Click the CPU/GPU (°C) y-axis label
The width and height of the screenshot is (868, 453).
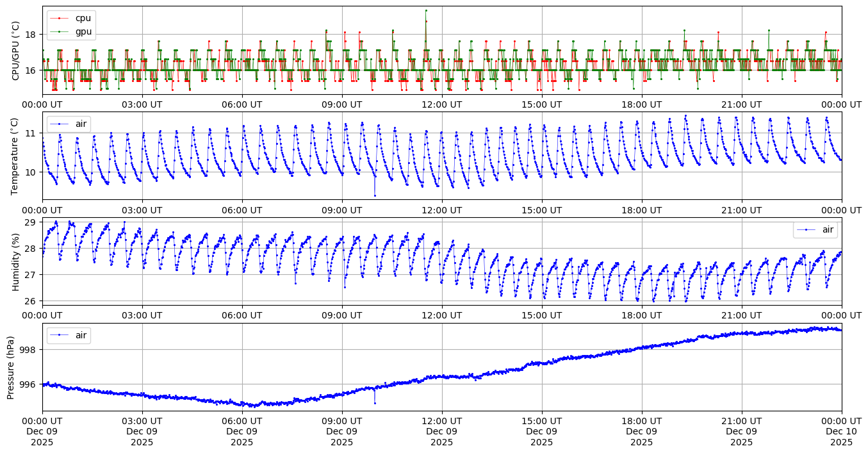(x=16, y=51)
